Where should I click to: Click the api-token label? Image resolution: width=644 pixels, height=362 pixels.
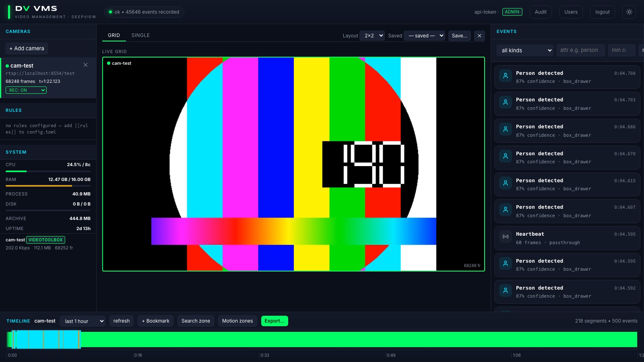coord(485,12)
